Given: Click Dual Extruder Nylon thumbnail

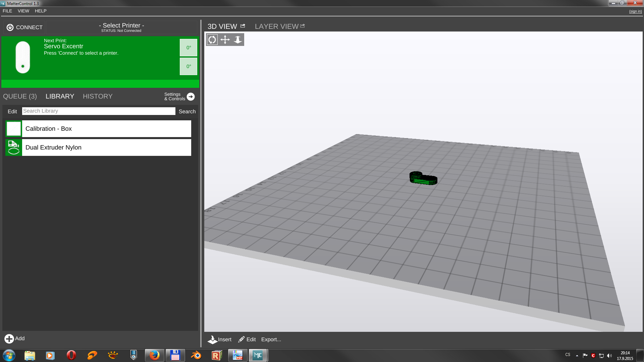Looking at the screenshot, I should (14, 147).
